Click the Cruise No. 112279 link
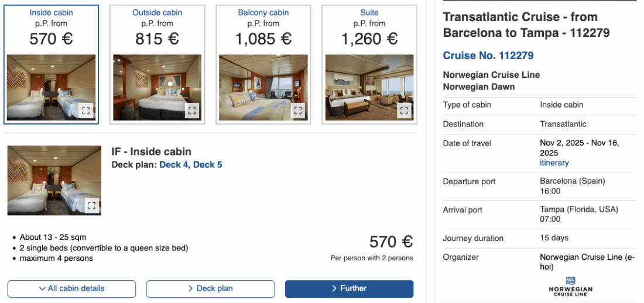 coord(488,56)
